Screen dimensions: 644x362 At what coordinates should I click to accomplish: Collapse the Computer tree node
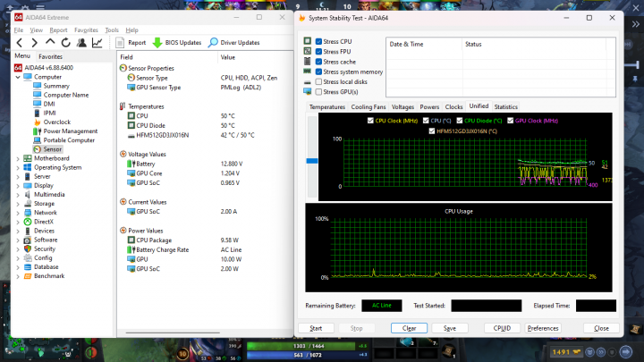click(18, 77)
